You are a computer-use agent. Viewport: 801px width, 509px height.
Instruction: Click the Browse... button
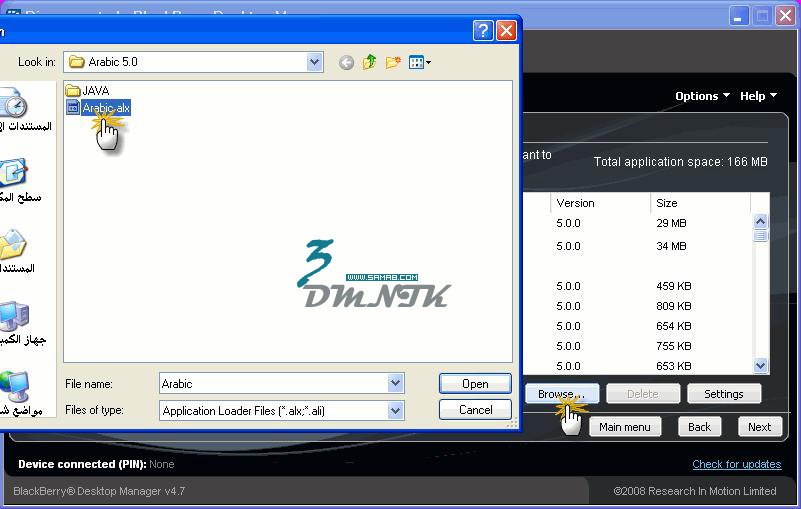(x=562, y=394)
